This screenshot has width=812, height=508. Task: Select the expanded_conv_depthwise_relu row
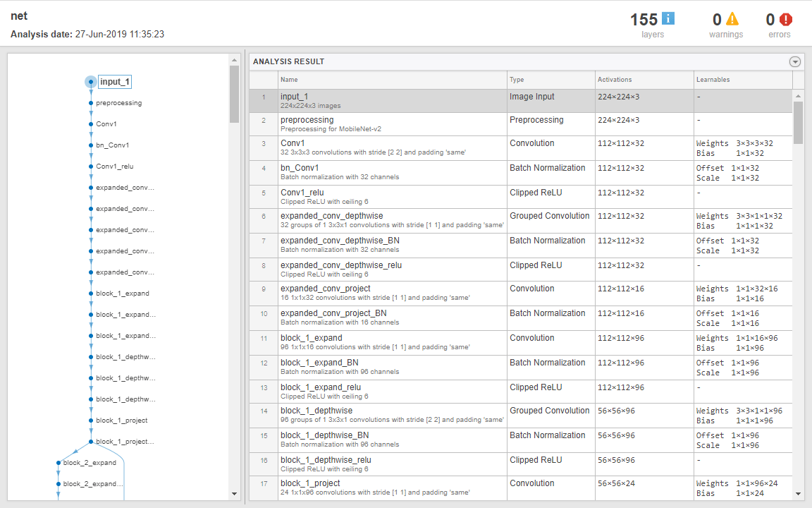coord(521,270)
